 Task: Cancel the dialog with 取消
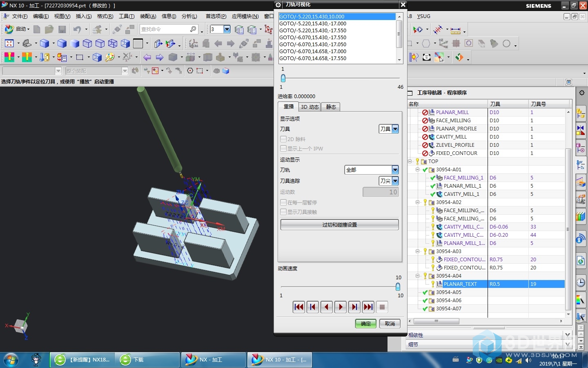tap(390, 323)
